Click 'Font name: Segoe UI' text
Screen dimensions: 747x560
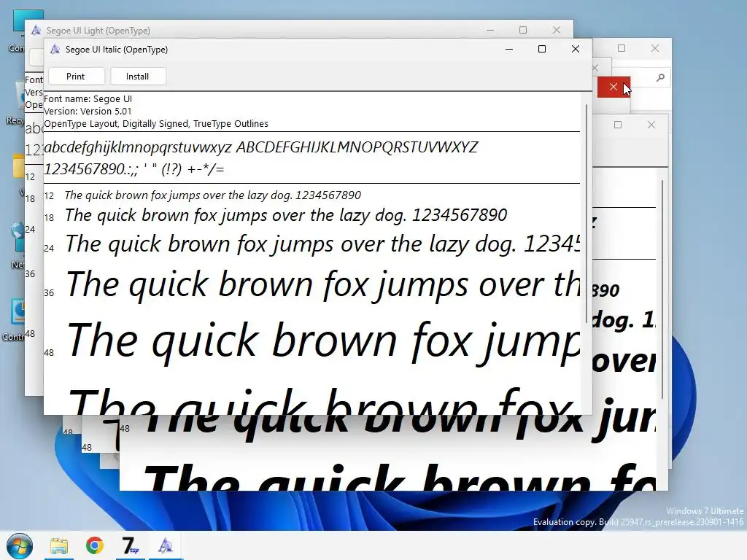pos(88,99)
